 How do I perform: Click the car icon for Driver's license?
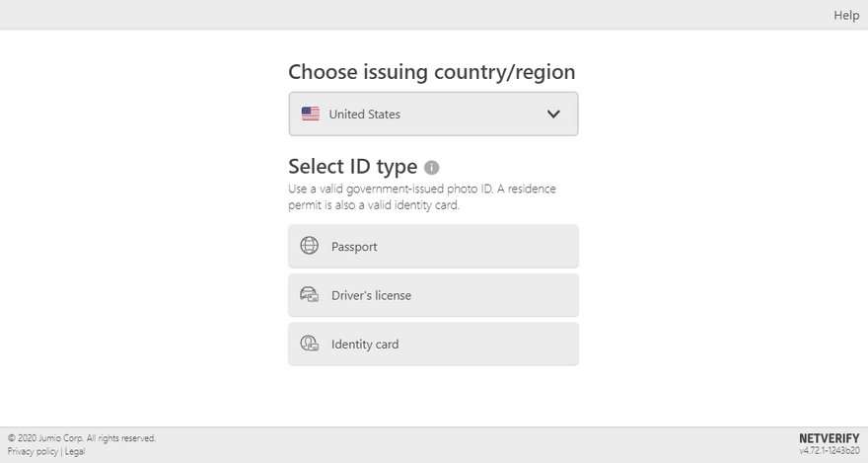309,294
